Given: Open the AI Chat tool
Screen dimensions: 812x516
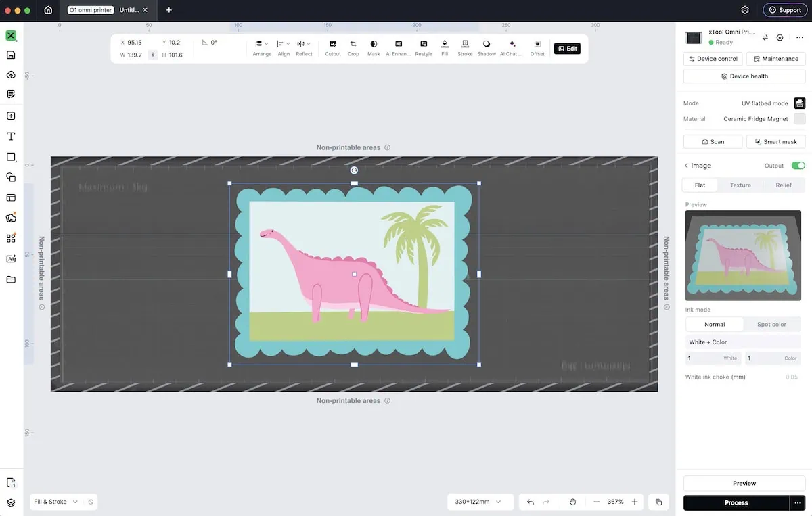Looking at the screenshot, I should pyautogui.click(x=512, y=48).
